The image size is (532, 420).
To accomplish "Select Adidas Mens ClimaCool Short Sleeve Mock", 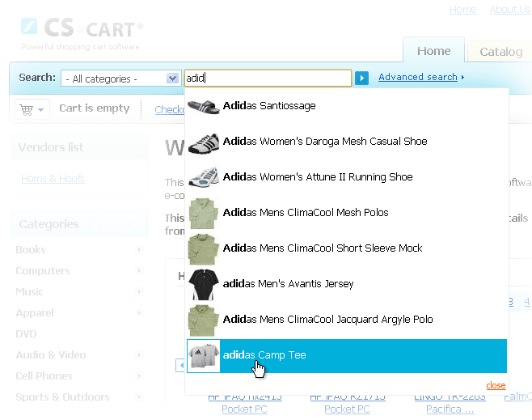I will [x=347, y=248].
